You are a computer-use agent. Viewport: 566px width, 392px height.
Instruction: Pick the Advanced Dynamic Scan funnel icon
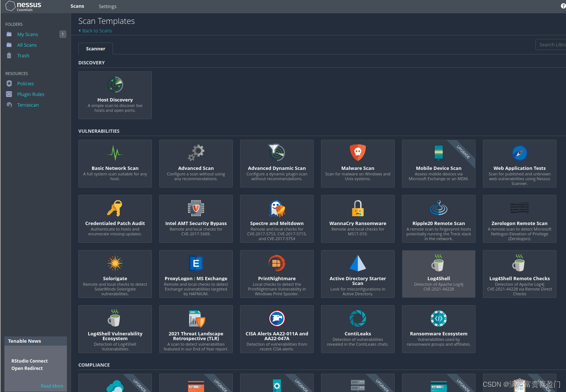(x=277, y=153)
